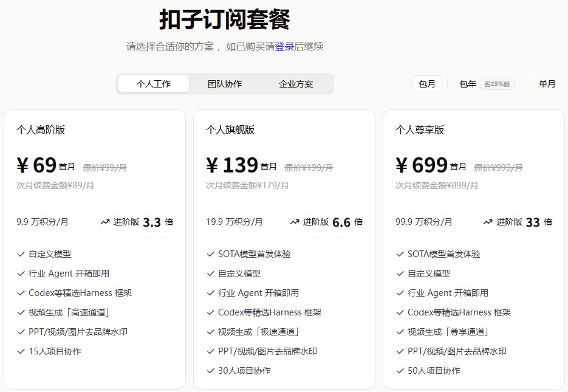Viewport: 568px width, 392px height.
Task: Click the struck-through 原价¥999/月 text
Action: (x=498, y=167)
